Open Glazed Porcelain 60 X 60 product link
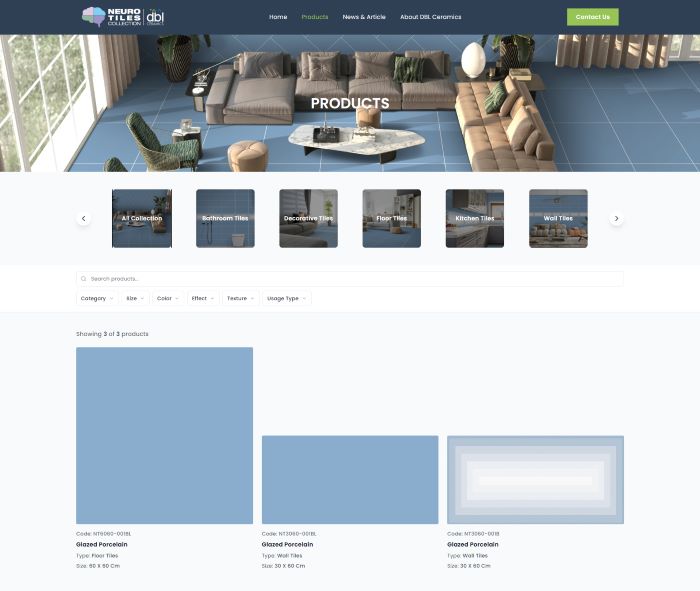The image size is (700, 591). pos(102,545)
